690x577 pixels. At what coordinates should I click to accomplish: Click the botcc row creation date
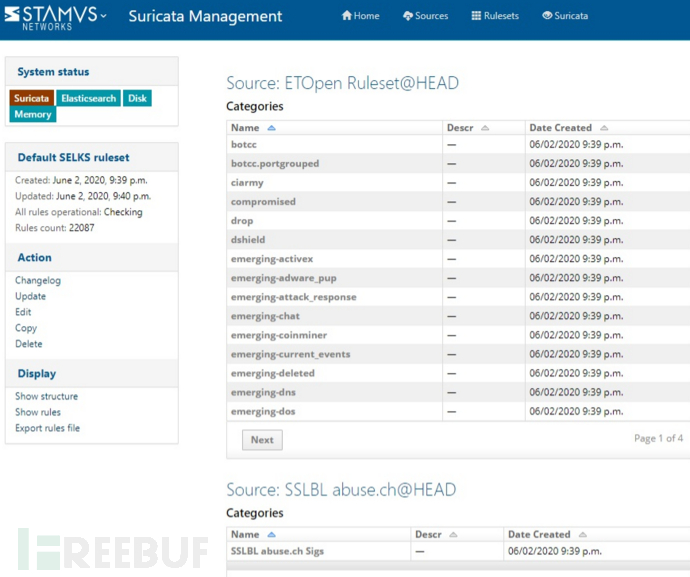click(576, 144)
